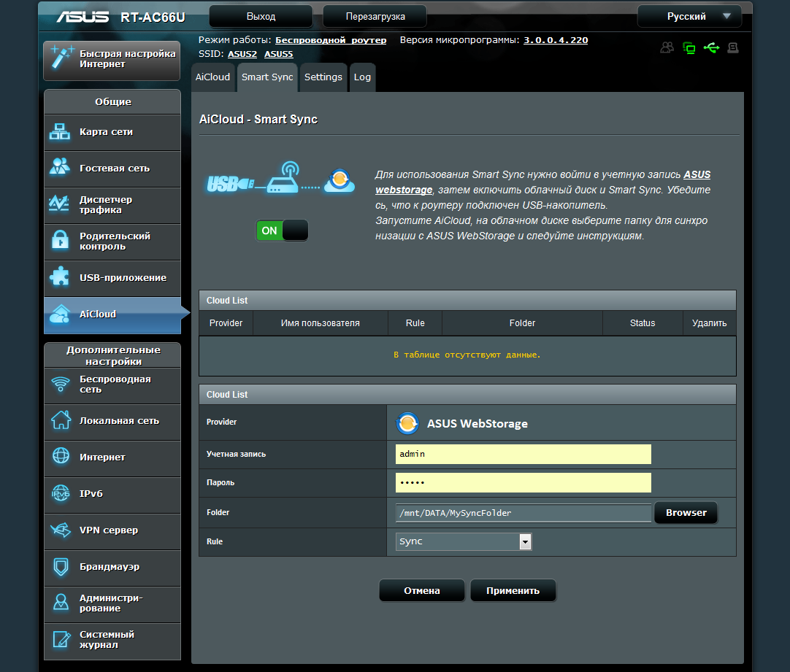Click the Учетная запись account field
The width and height of the screenshot is (790, 672).
tap(523, 455)
